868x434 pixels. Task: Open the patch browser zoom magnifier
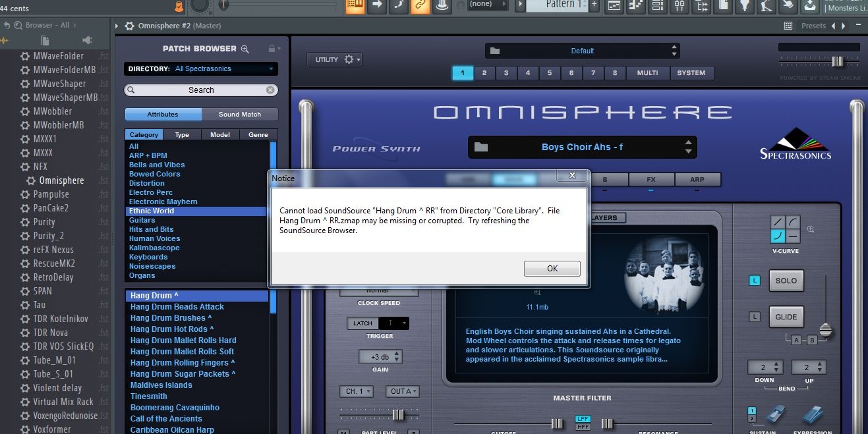tap(245, 49)
